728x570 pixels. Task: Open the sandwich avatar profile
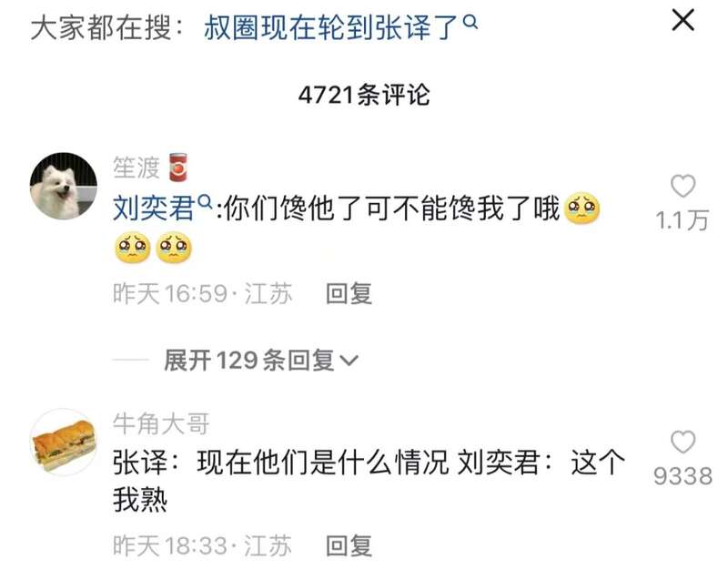pyautogui.click(x=64, y=442)
